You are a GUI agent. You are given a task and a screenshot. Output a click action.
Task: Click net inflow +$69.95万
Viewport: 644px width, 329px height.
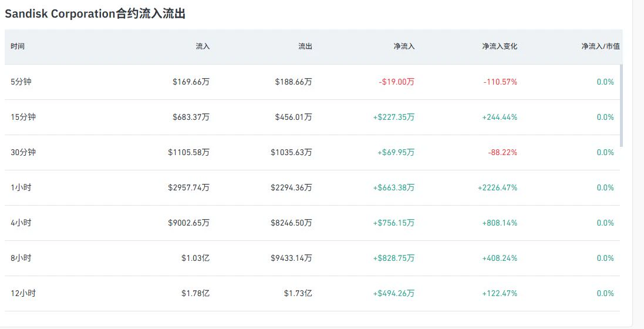click(396, 153)
